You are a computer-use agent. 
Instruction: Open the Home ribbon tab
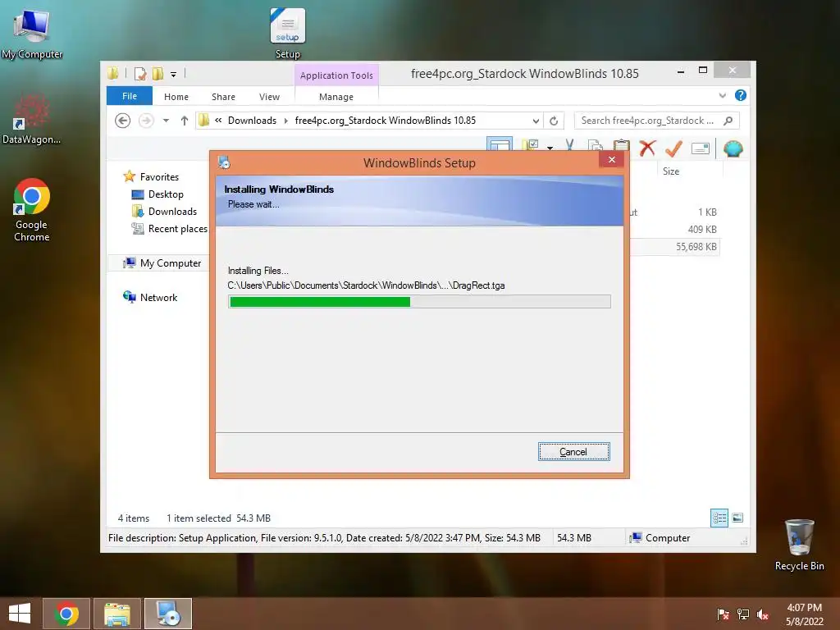pos(176,97)
